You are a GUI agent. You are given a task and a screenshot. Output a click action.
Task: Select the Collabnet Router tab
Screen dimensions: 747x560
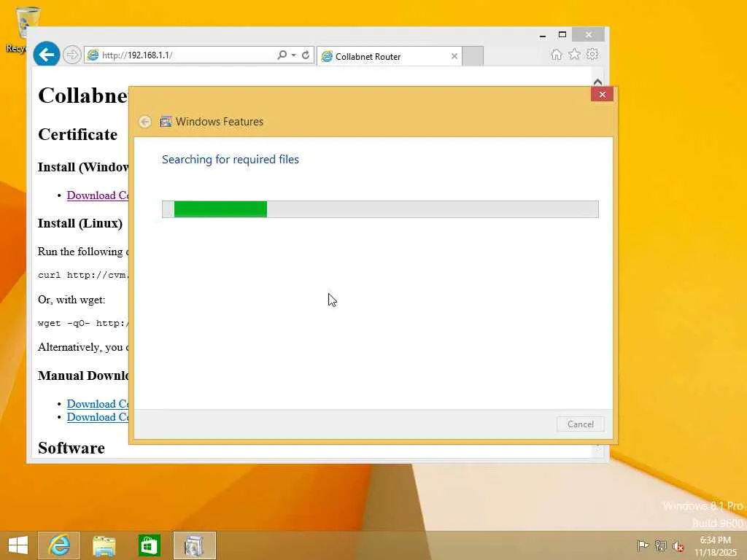pos(388,56)
